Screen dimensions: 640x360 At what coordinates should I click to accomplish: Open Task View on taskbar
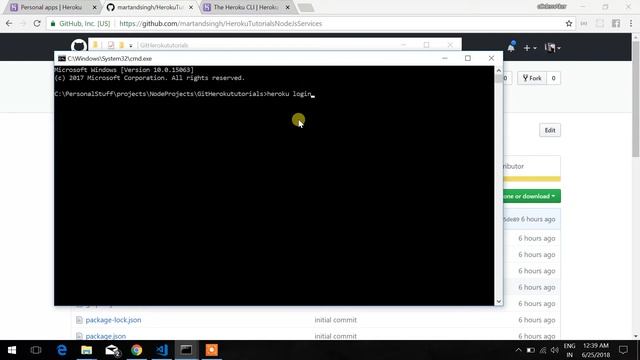[36, 350]
